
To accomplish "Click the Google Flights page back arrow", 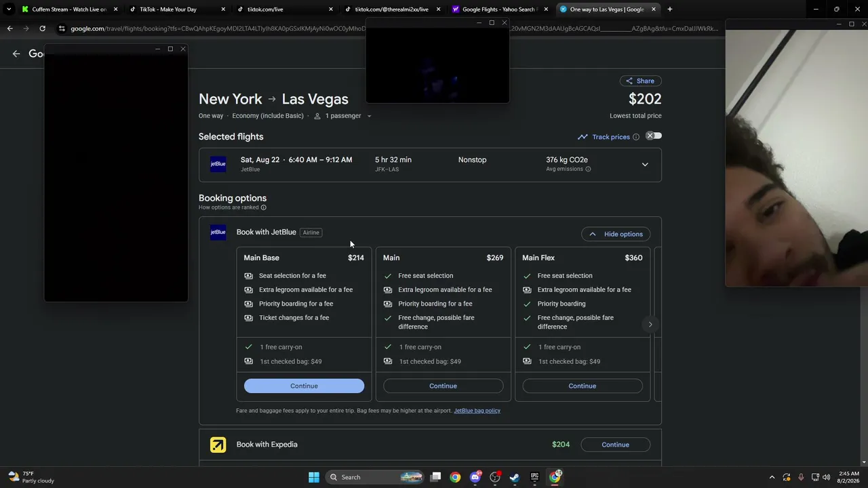I will [x=16, y=54].
